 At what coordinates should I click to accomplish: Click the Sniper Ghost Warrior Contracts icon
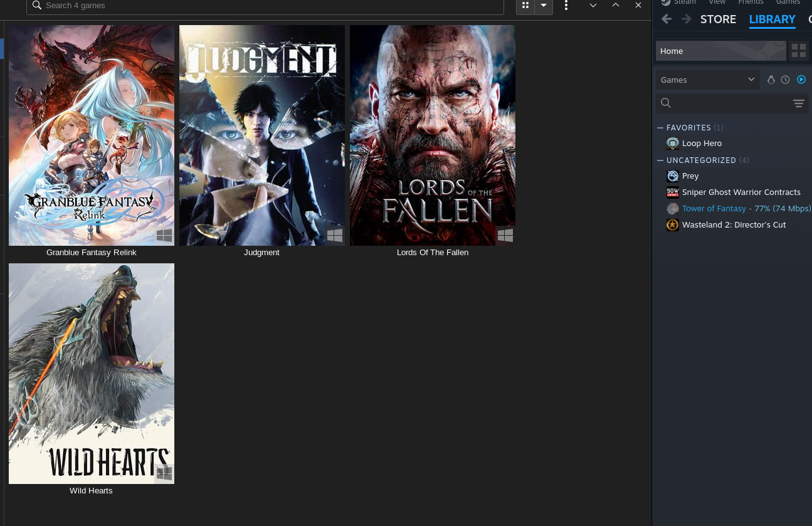(x=673, y=192)
